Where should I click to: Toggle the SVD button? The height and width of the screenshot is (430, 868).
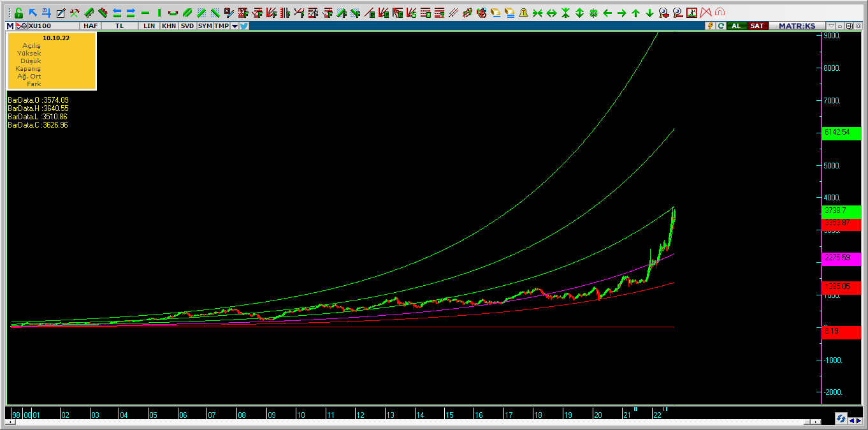(x=187, y=26)
